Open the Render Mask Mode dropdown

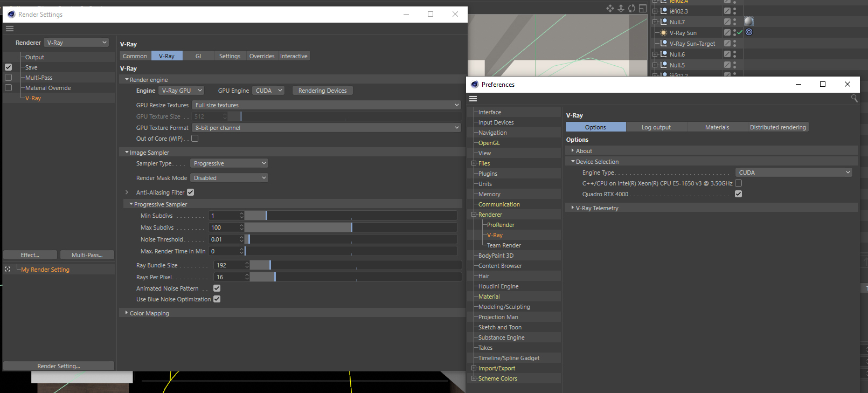click(x=230, y=178)
